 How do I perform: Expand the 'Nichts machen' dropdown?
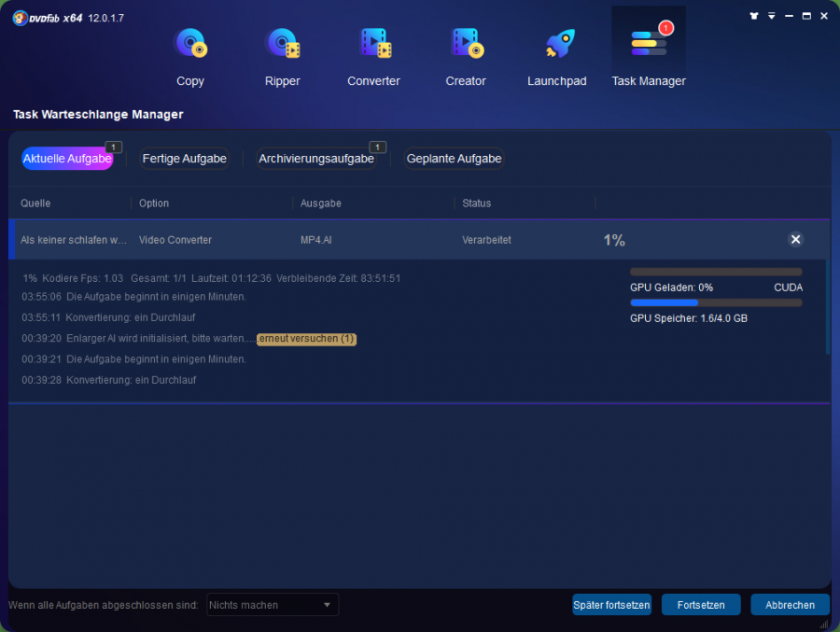click(x=272, y=605)
